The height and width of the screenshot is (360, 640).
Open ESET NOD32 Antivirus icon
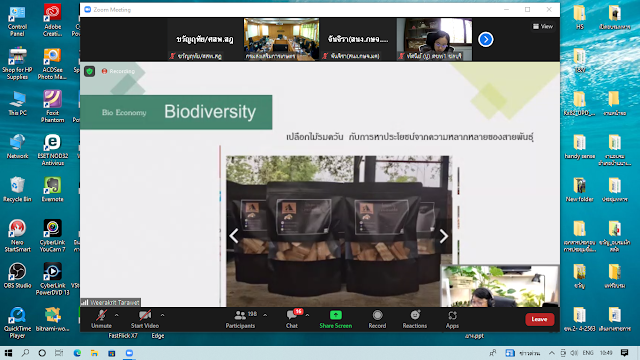coord(52,150)
